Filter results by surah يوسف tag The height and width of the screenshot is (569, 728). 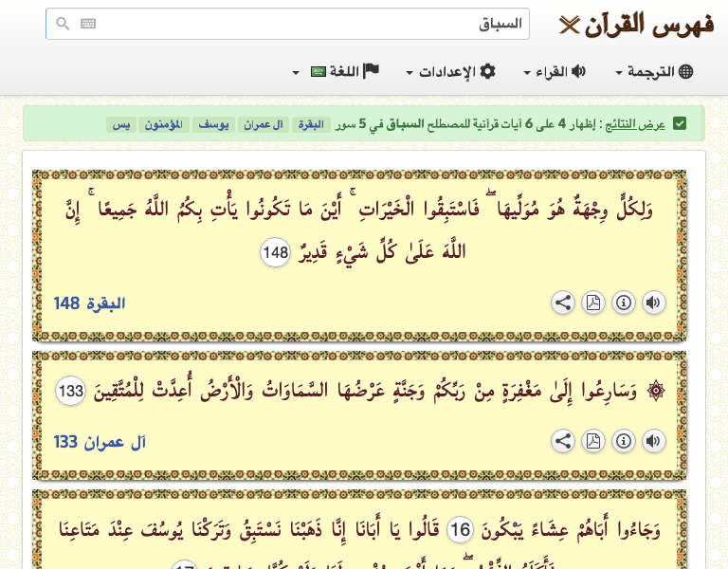[212, 124]
